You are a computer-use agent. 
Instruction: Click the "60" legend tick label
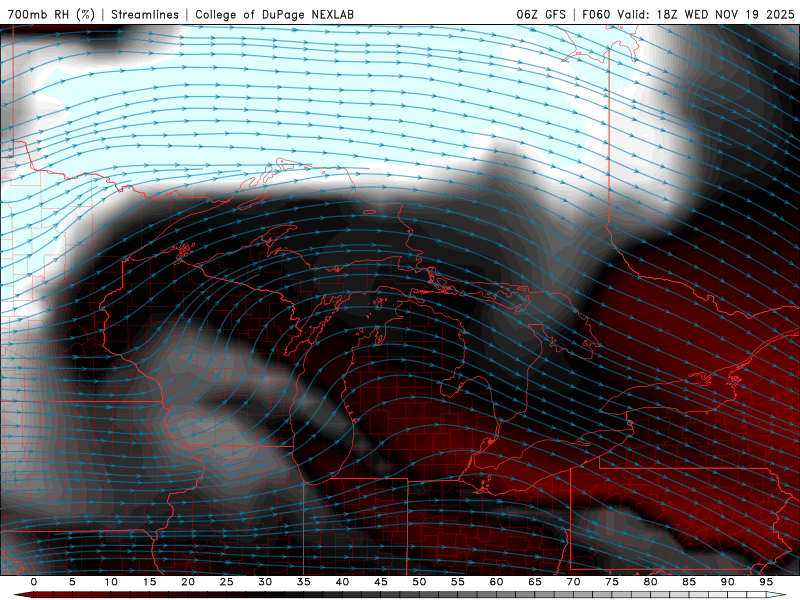pyautogui.click(x=496, y=582)
